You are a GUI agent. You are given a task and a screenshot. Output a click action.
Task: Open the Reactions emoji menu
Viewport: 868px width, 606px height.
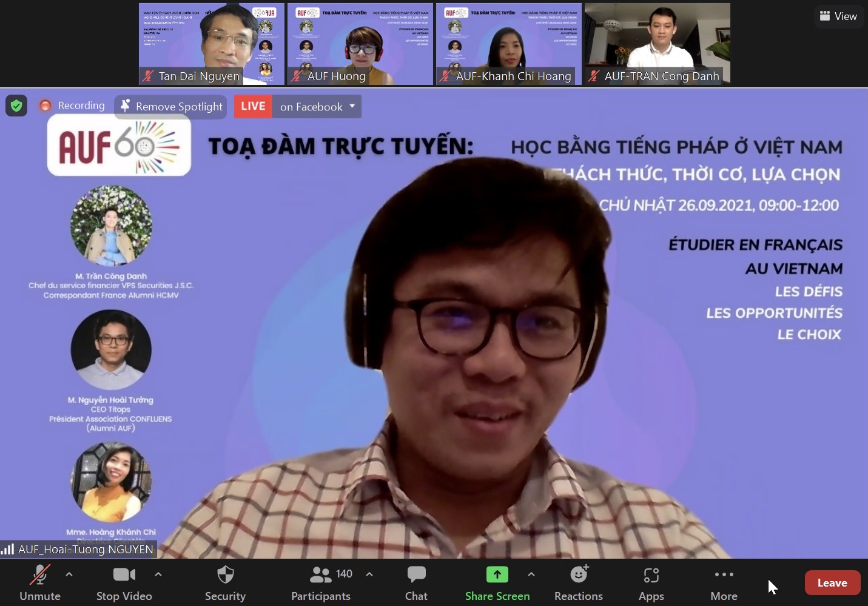point(578,582)
